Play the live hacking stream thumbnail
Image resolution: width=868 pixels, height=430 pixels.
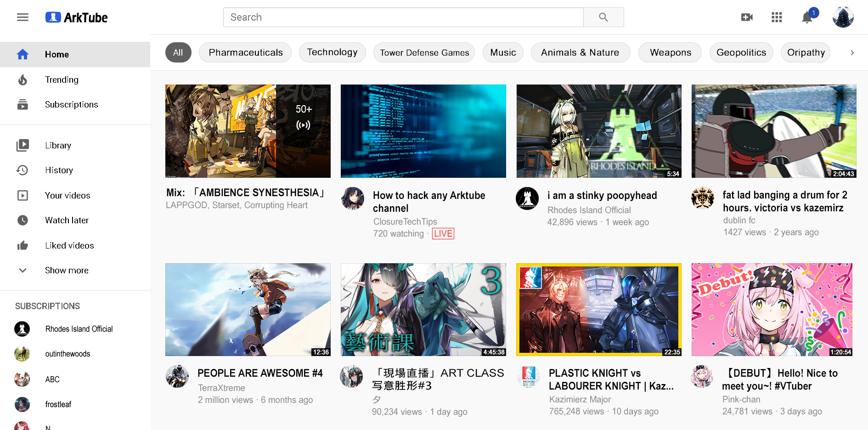423,131
